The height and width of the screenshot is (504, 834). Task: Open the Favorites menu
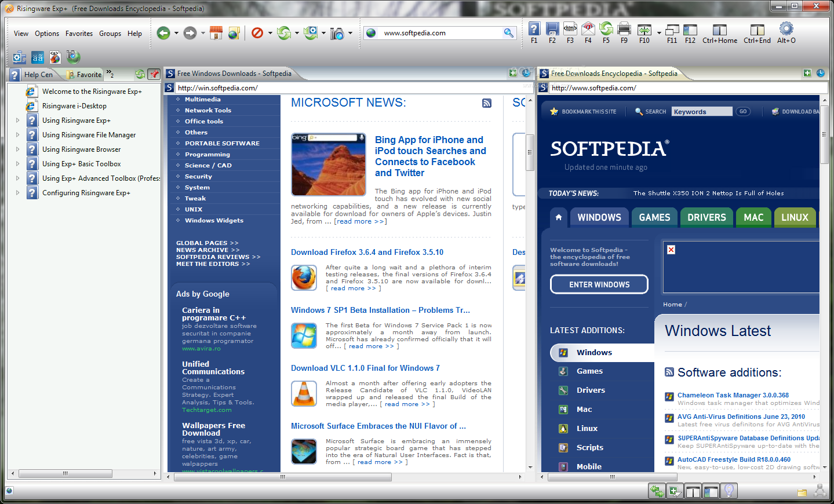pos(79,34)
